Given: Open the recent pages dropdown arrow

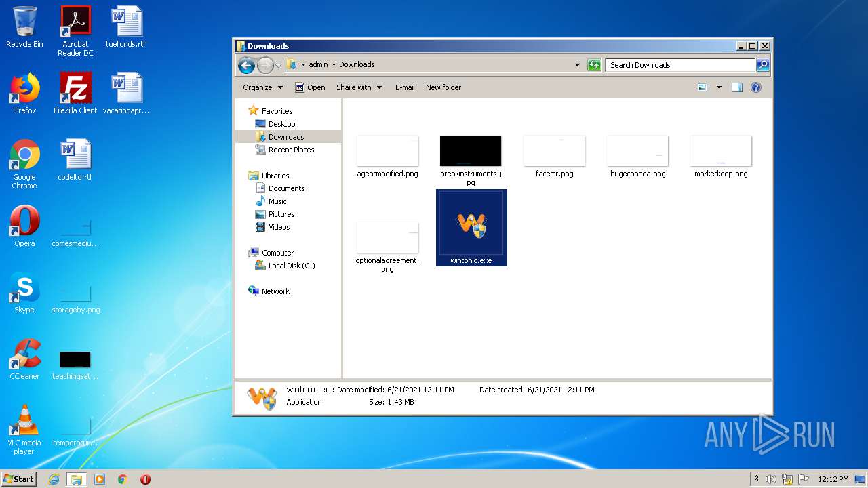Looking at the screenshot, I should (278, 66).
